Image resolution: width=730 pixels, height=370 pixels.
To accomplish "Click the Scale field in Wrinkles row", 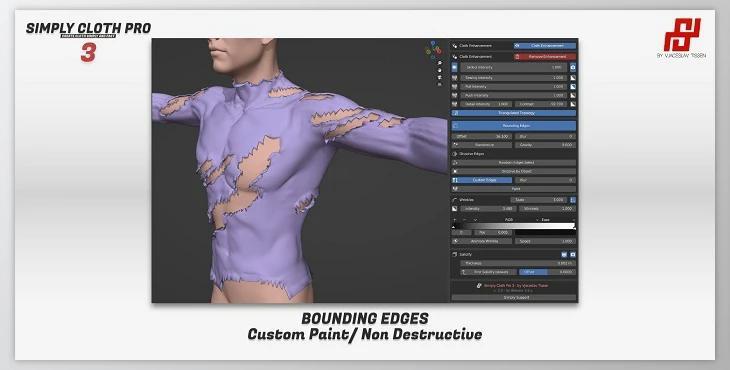I will 538,200.
